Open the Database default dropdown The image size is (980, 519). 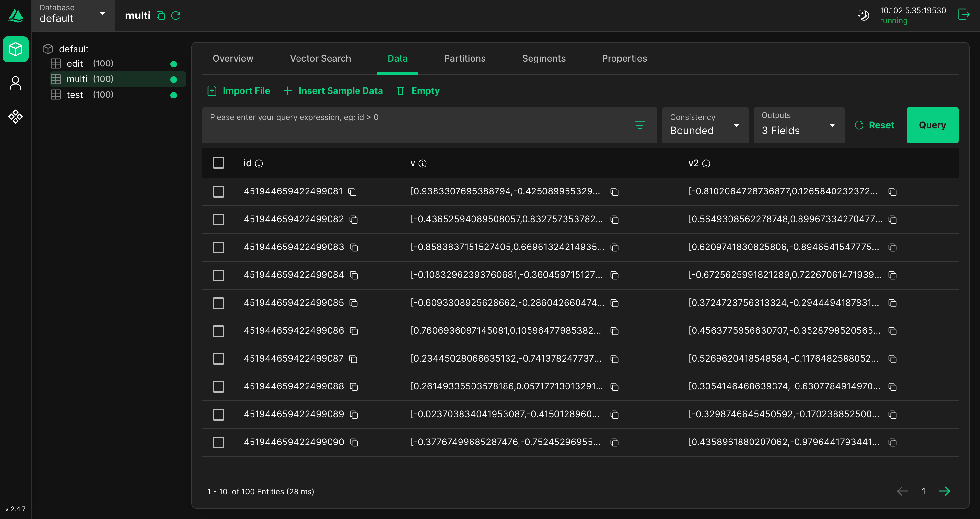pyautogui.click(x=72, y=15)
